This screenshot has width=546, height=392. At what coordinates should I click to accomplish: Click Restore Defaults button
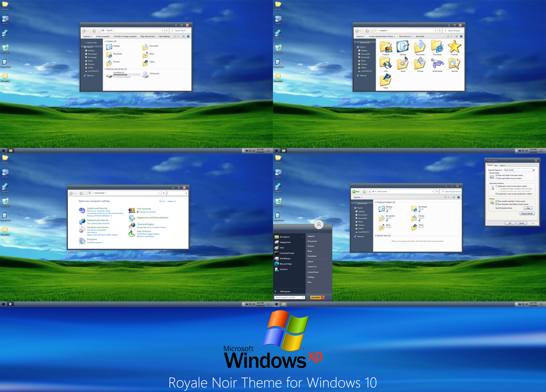pyautogui.click(x=527, y=213)
